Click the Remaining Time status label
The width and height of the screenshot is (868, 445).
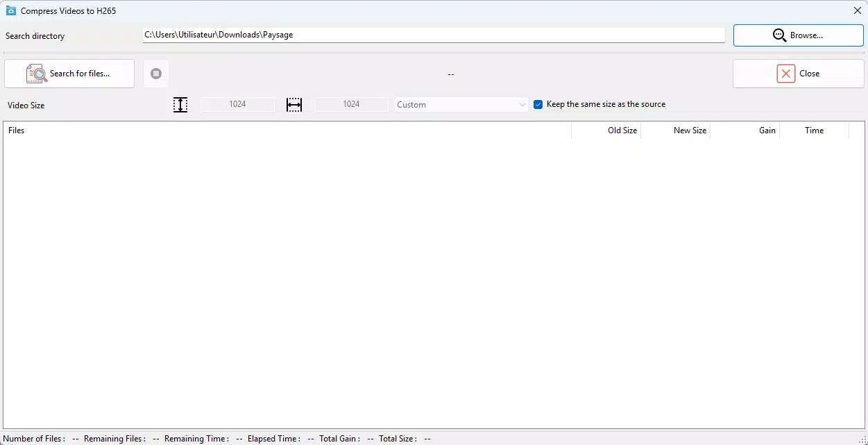(197, 439)
